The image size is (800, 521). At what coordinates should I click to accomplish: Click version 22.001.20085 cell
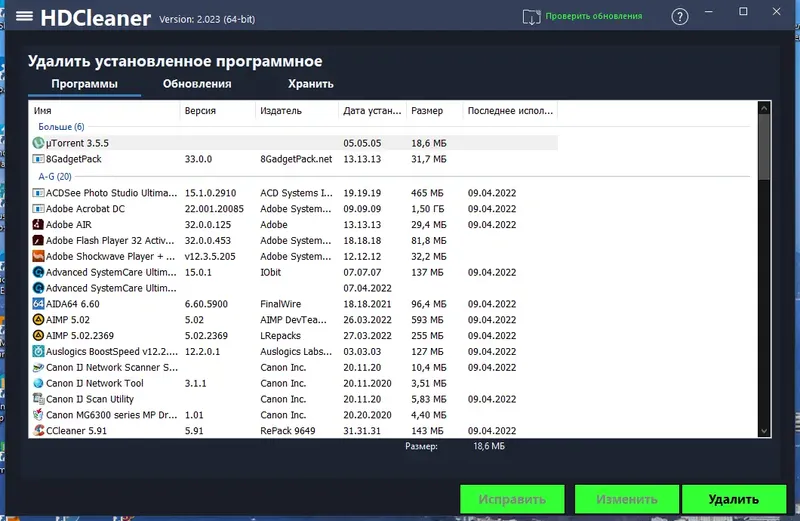[x=214, y=209]
